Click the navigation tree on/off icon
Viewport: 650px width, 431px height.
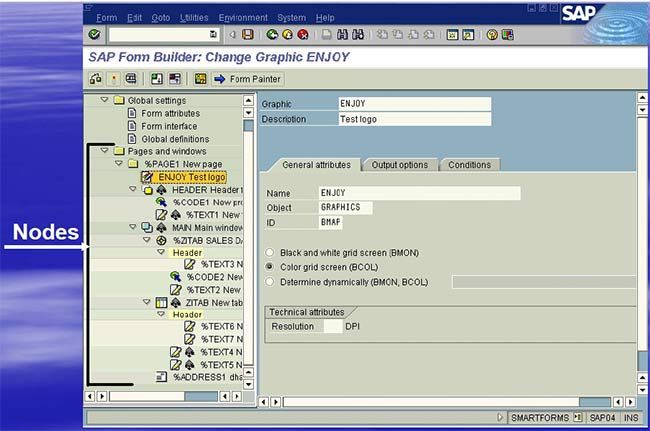click(x=157, y=79)
